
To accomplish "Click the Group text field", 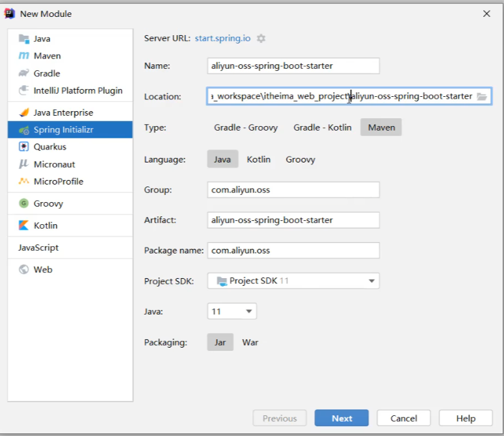I will [293, 190].
